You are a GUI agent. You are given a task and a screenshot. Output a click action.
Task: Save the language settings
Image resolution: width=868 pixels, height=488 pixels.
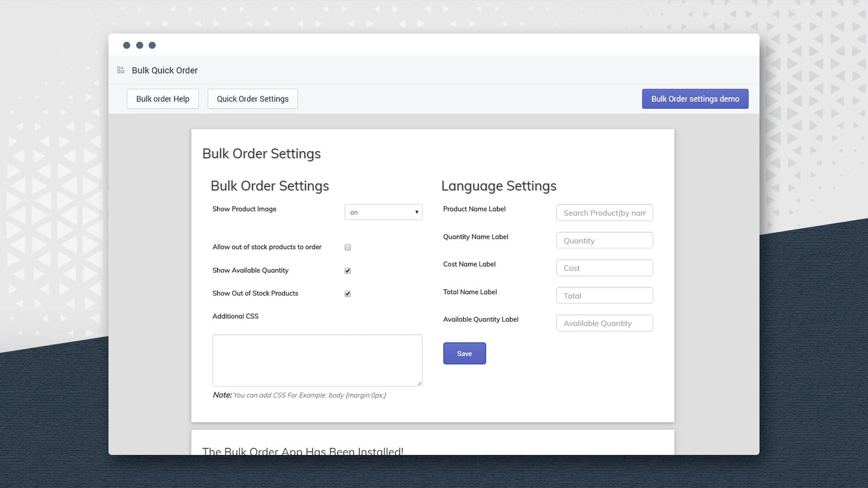(x=464, y=353)
